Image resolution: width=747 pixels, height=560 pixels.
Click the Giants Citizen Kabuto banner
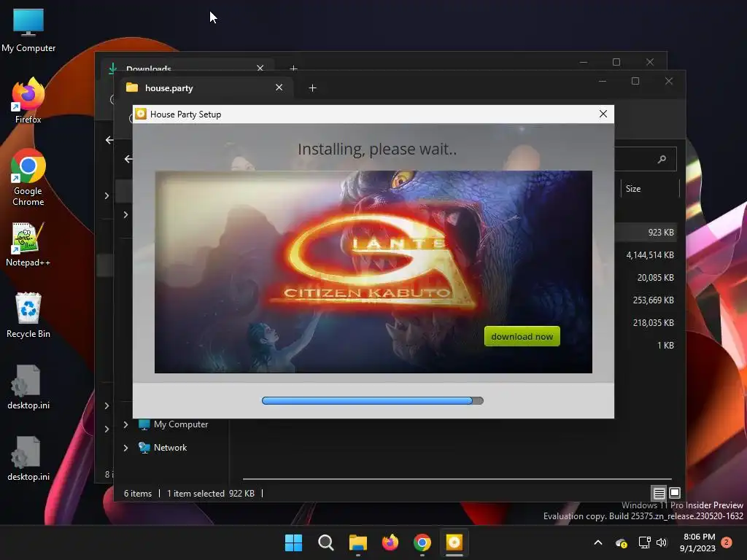click(373, 272)
